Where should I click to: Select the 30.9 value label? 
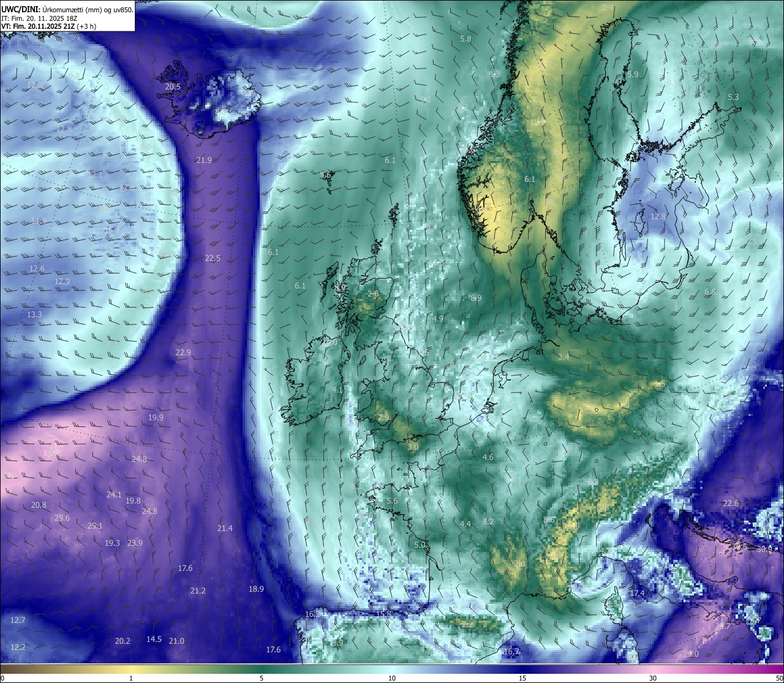click(x=764, y=549)
